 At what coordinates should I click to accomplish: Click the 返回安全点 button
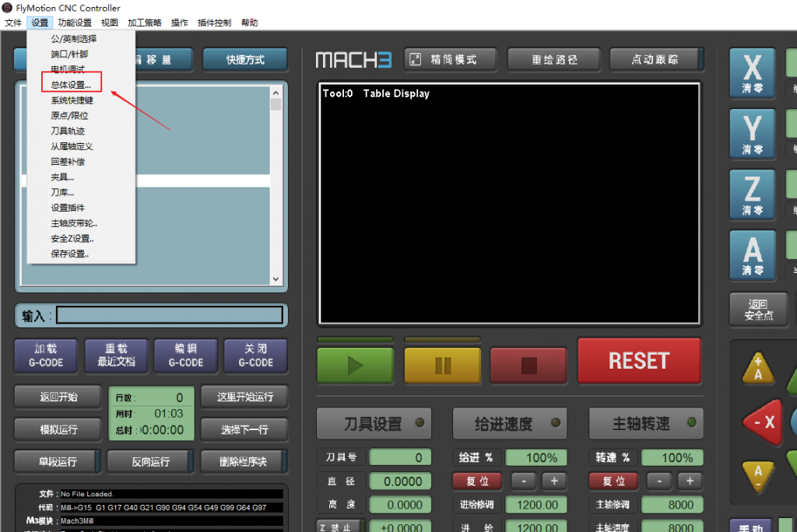[x=758, y=310]
